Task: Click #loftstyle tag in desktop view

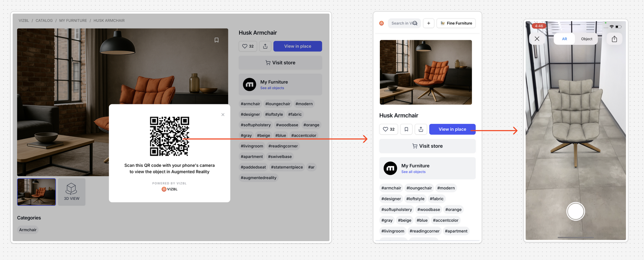Action: coord(274,114)
